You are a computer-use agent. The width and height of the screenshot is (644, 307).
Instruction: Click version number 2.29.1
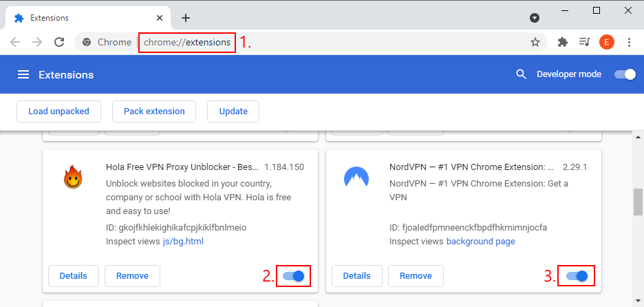click(x=575, y=167)
